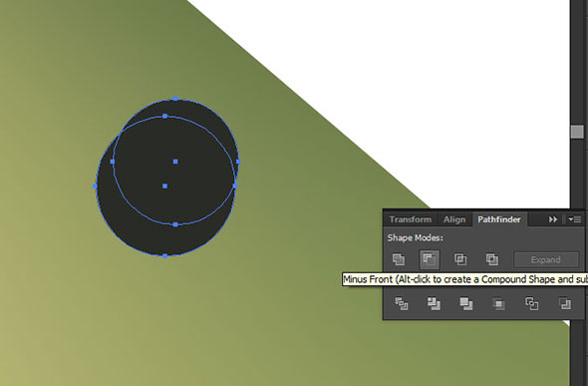Image resolution: width=588 pixels, height=386 pixels.
Task: Click the Exclude shape mode icon
Action: [x=492, y=259]
